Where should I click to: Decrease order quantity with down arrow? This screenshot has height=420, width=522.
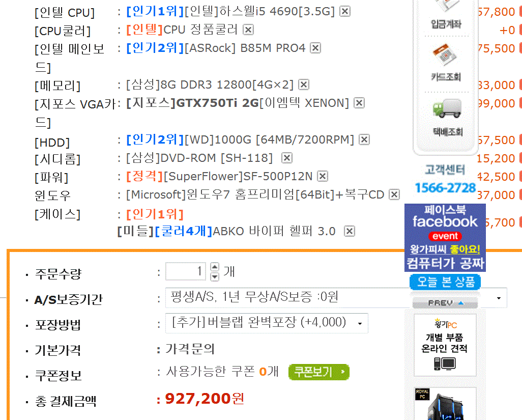pos(215,276)
